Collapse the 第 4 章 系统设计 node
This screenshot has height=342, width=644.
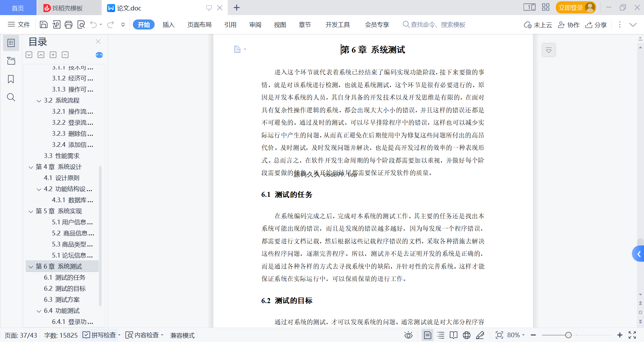pos(31,167)
